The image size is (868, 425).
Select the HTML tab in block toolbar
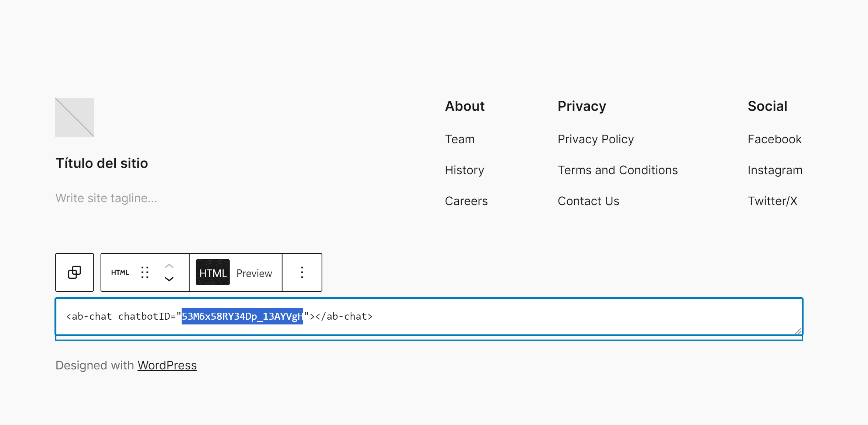[212, 272]
